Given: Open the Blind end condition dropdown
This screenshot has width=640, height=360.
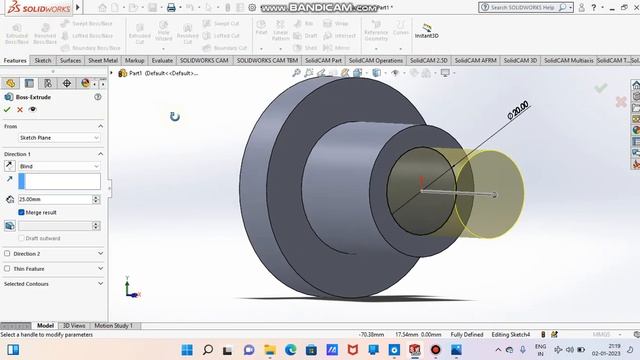Looking at the screenshot, I should (59, 166).
